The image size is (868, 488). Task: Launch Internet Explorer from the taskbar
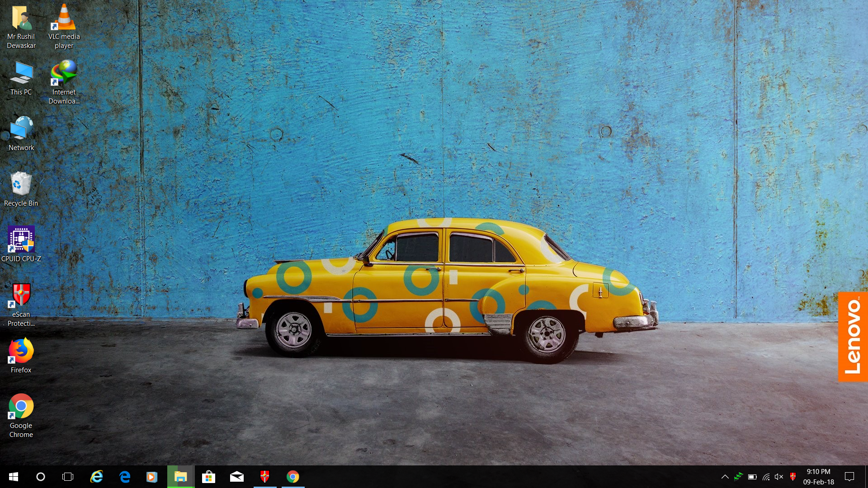pyautogui.click(x=96, y=477)
